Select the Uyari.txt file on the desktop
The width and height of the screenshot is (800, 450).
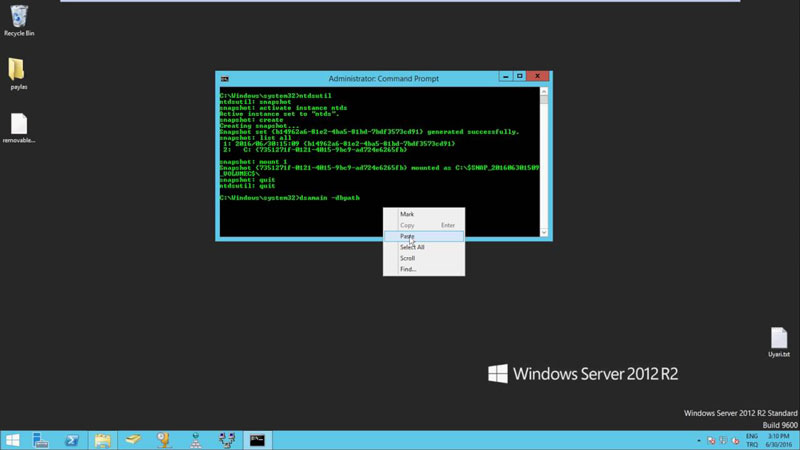(x=779, y=342)
